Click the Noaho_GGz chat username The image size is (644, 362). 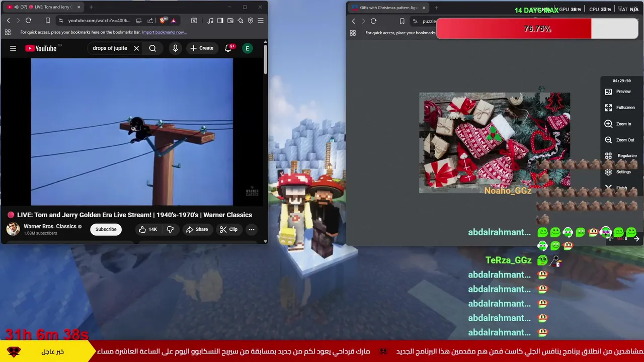coord(508,191)
